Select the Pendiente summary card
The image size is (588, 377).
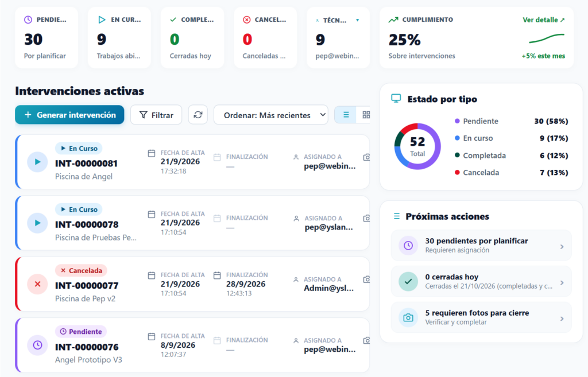tap(47, 37)
